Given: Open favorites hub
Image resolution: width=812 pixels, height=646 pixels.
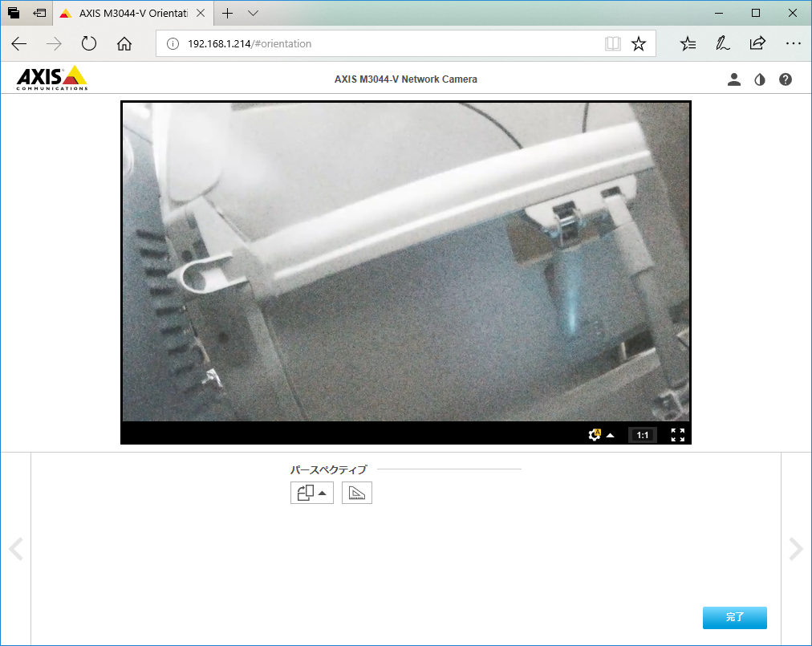Looking at the screenshot, I should 688,43.
